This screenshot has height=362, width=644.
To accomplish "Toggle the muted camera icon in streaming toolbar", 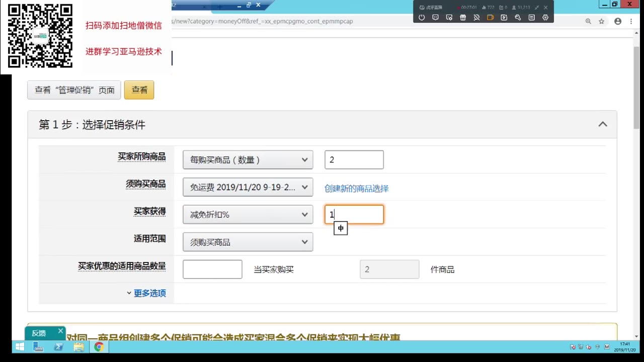I will pyautogui.click(x=476, y=17).
